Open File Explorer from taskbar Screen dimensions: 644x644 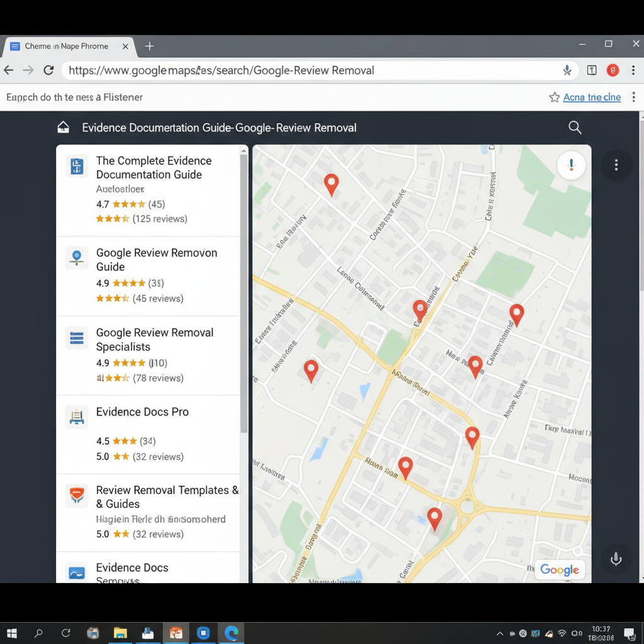120,633
